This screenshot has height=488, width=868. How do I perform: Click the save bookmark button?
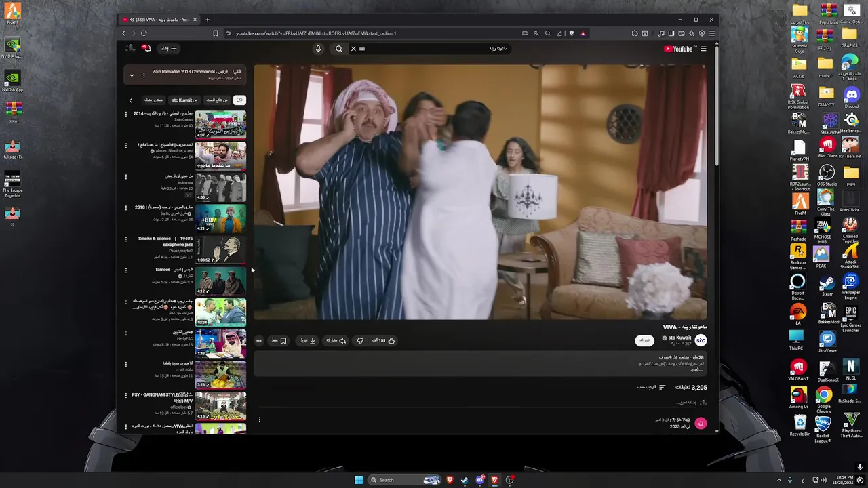point(279,341)
